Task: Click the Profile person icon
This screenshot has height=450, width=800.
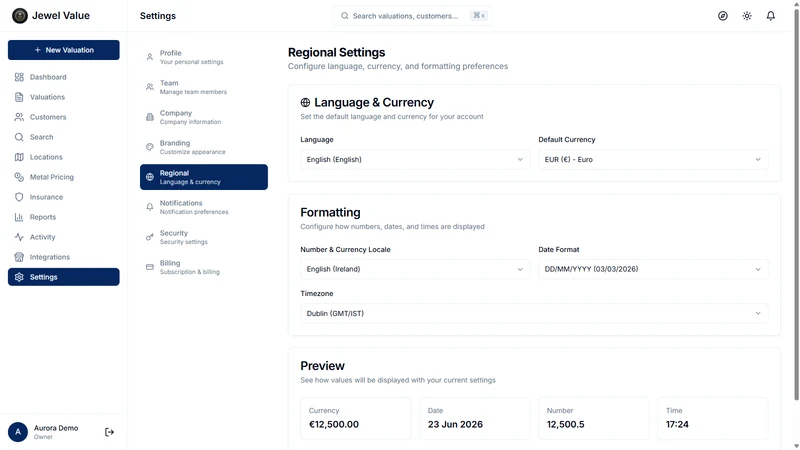Action: coord(149,57)
